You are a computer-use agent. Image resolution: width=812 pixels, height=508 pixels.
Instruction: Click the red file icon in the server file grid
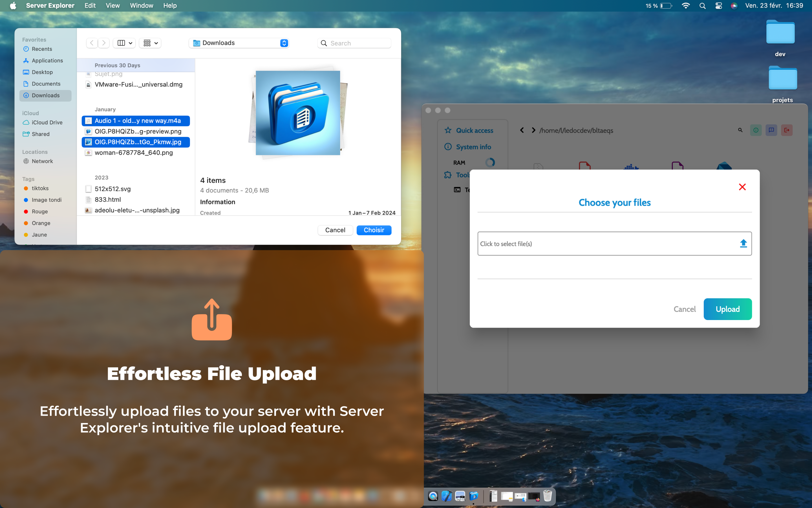(x=584, y=166)
